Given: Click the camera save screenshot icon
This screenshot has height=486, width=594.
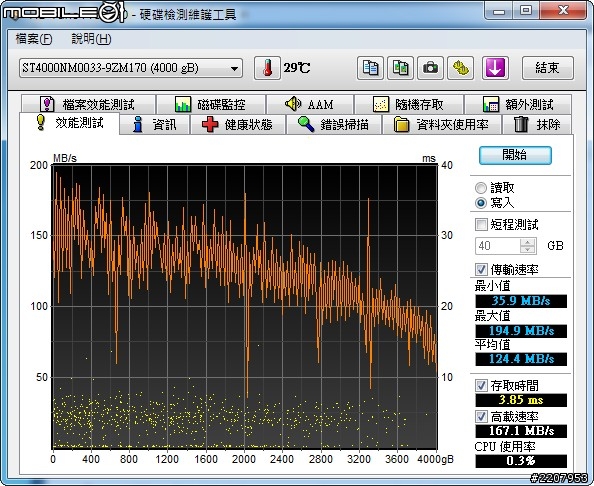Looking at the screenshot, I should pos(430,68).
